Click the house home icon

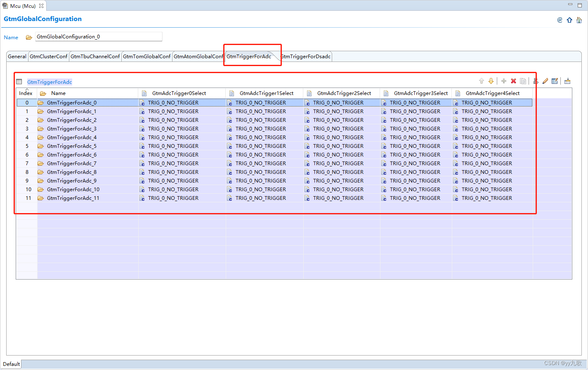click(579, 20)
